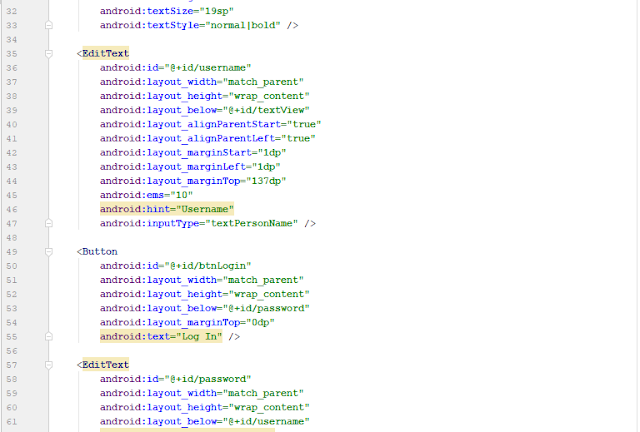The image size is (640, 432).
Task: Click android:ems="10" line
Action: tap(146, 195)
